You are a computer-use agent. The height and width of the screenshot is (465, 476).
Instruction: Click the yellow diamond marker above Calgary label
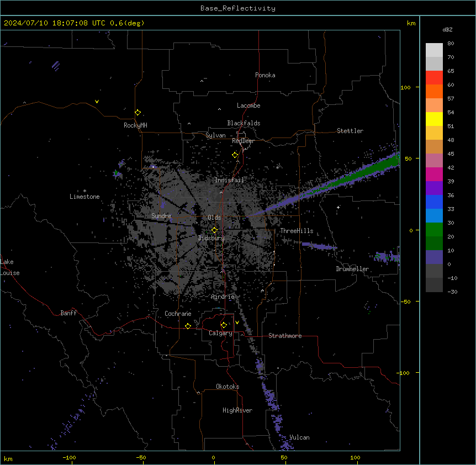224,325
